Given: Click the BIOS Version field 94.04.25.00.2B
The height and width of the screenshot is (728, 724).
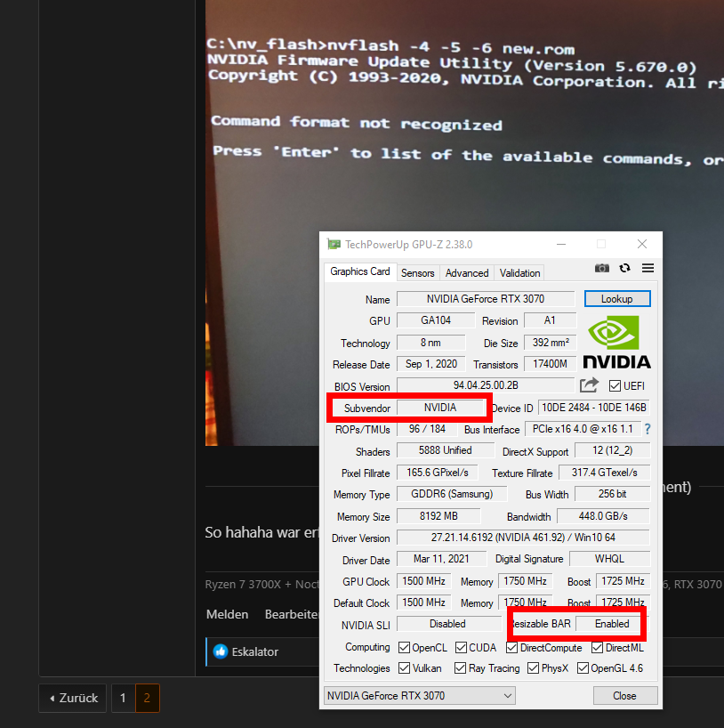Looking at the screenshot, I should tap(486, 385).
